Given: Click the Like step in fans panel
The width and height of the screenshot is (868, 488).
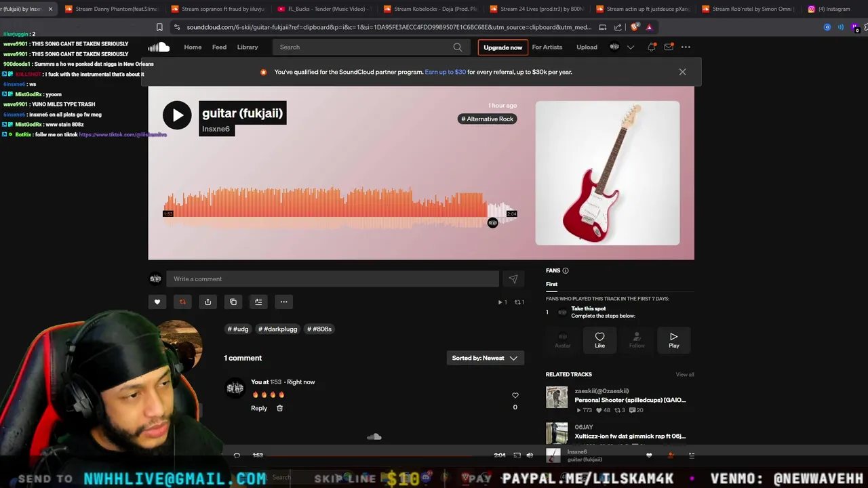Looking at the screenshot, I should tap(599, 340).
